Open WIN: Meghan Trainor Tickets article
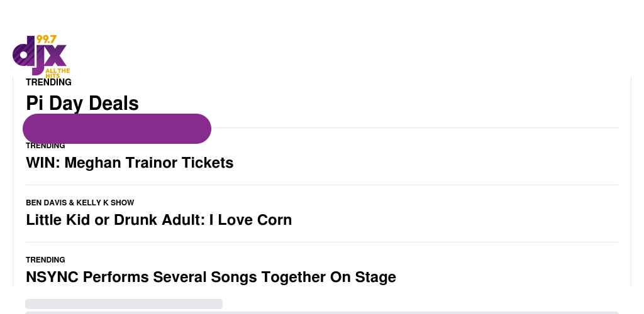 130,163
